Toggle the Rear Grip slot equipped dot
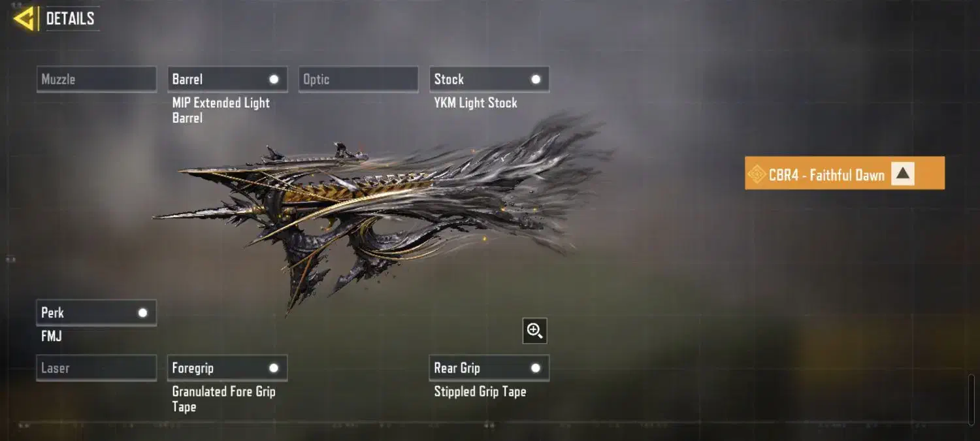This screenshot has width=980, height=441. (536, 368)
